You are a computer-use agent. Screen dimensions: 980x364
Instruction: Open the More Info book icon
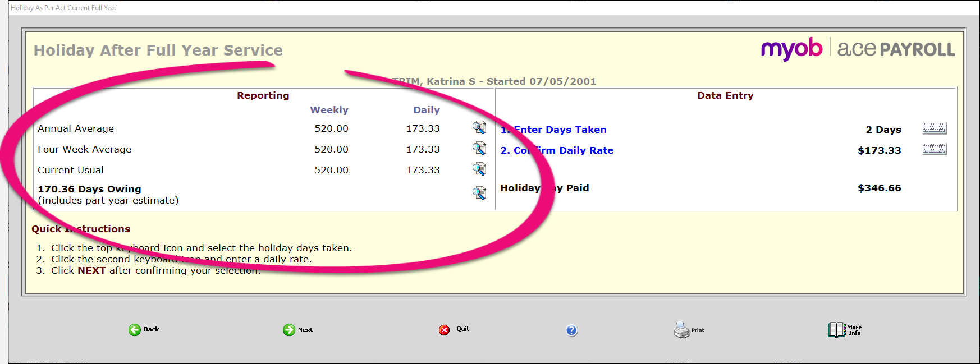tap(836, 330)
